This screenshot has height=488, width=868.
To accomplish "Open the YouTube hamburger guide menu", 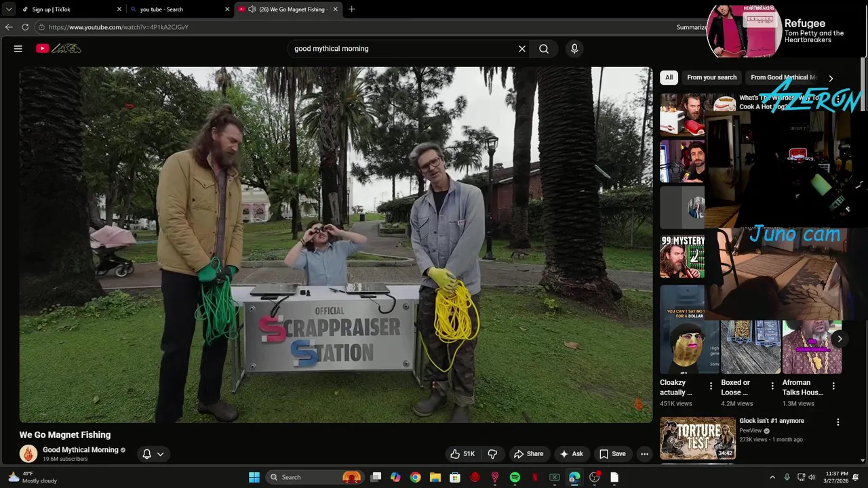I will (18, 49).
